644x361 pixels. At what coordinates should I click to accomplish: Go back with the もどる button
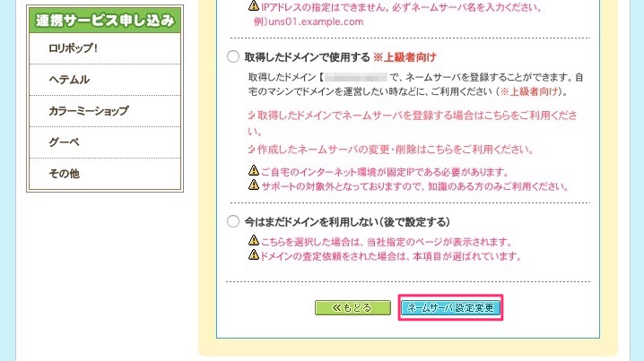click(352, 307)
